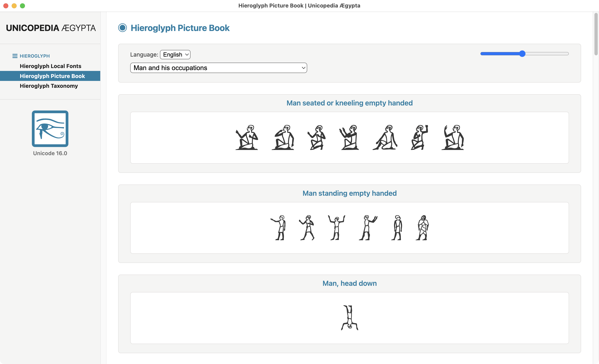
Task: Select second seated man glyph, hand to mouth
Action: point(283,137)
